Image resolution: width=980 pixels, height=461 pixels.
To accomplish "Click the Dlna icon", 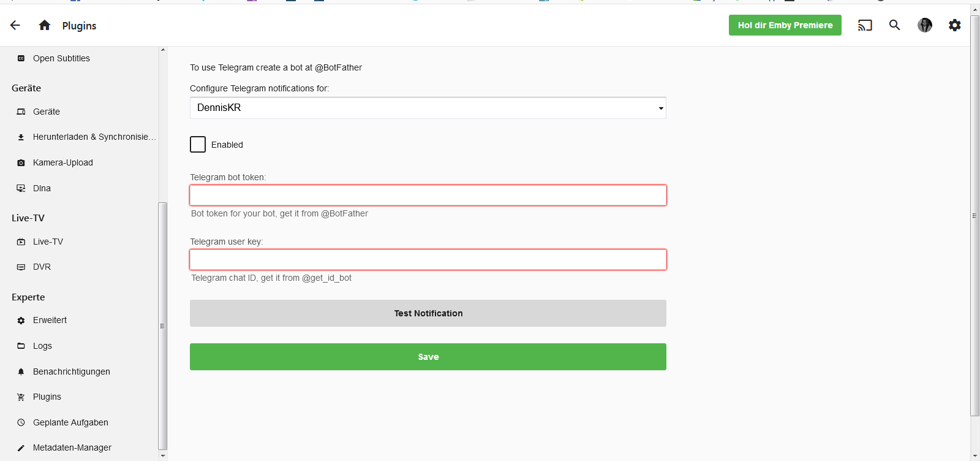I will click(21, 188).
